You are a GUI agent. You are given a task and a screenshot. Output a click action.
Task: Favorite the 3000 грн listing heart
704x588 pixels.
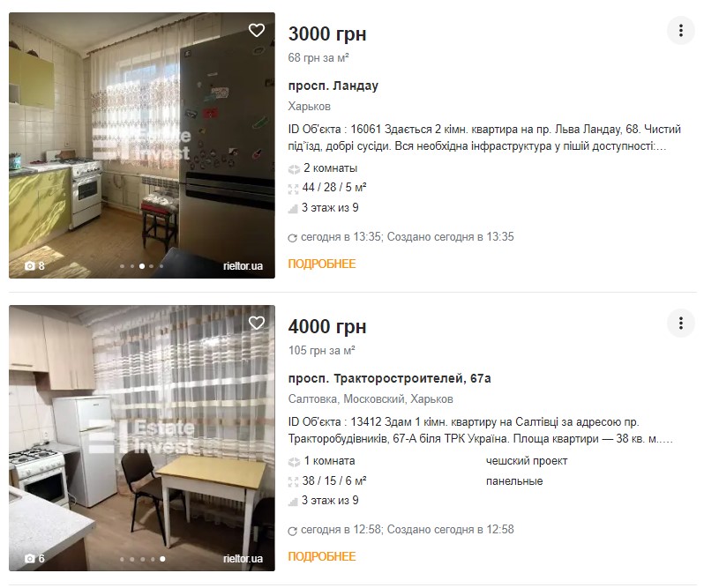tap(257, 31)
